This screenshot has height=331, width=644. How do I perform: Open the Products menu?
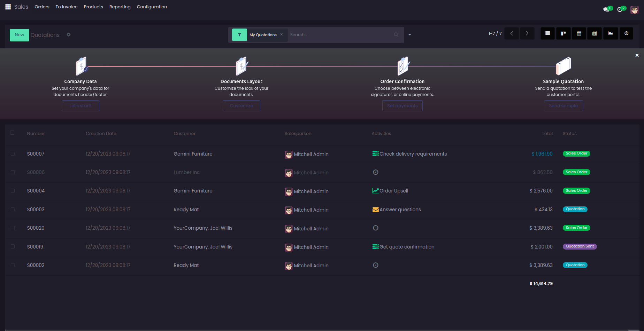point(93,7)
